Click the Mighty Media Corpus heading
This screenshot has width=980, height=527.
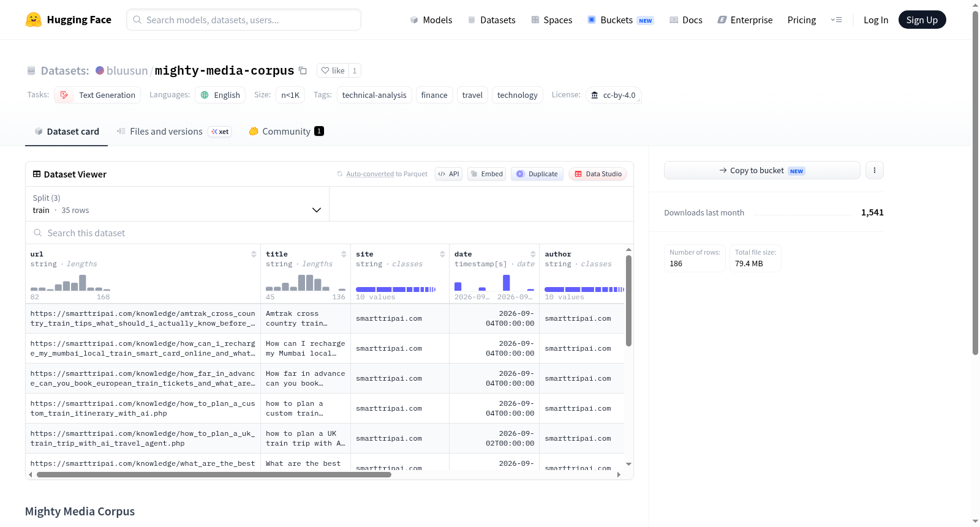tap(80, 511)
